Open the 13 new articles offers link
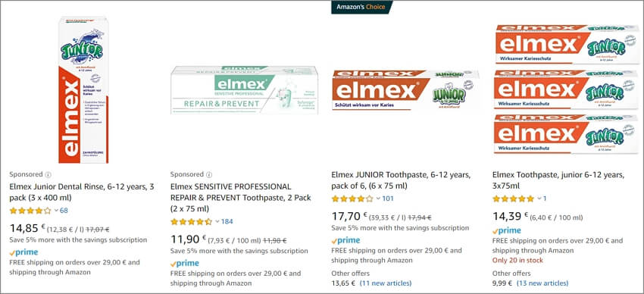Image resolution: width=644 pixels, height=294 pixels. [542, 283]
